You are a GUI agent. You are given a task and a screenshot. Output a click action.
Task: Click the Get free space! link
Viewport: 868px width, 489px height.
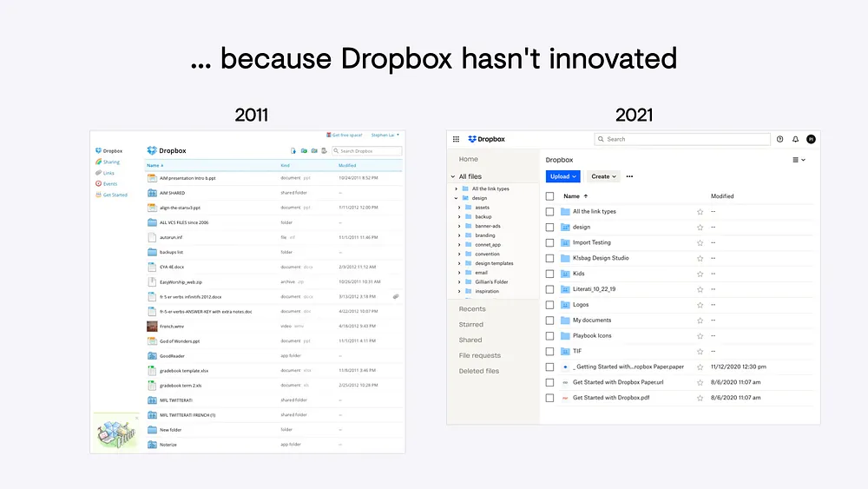click(x=345, y=135)
